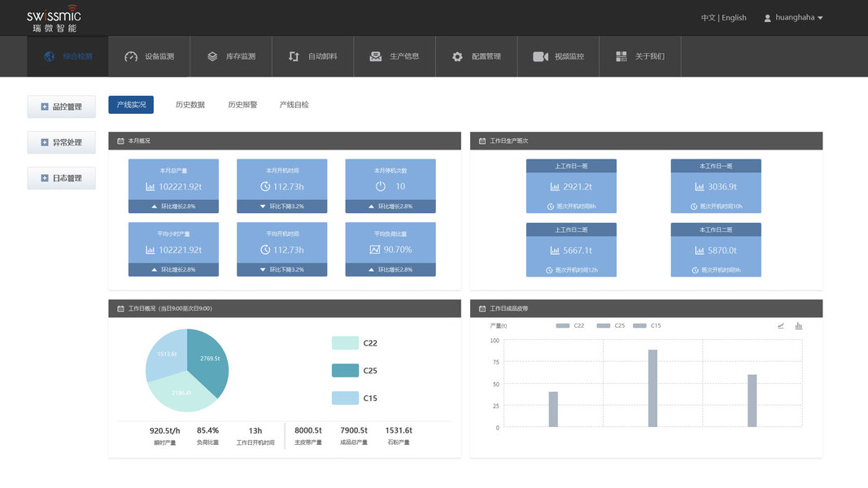Click the 7900.5t 成品总产量 value

[354, 430]
